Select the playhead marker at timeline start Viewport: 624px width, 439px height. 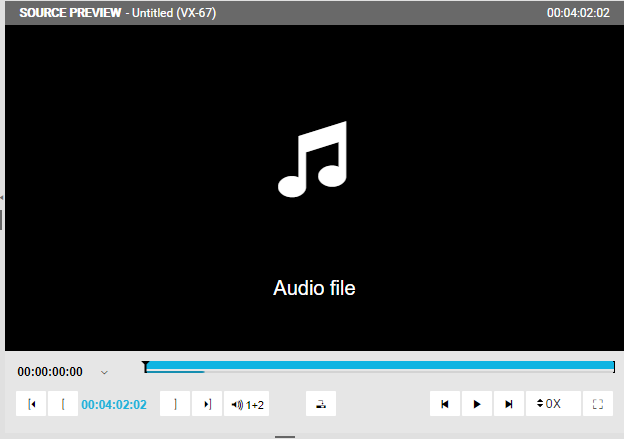click(x=146, y=366)
